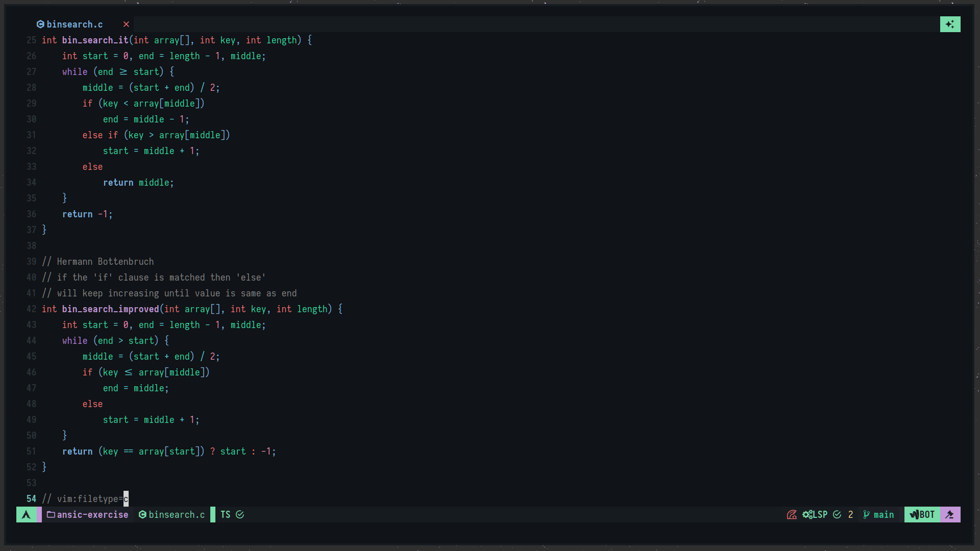
Task: Click 'else if (key > array[middle])' line
Action: point(156,135)
